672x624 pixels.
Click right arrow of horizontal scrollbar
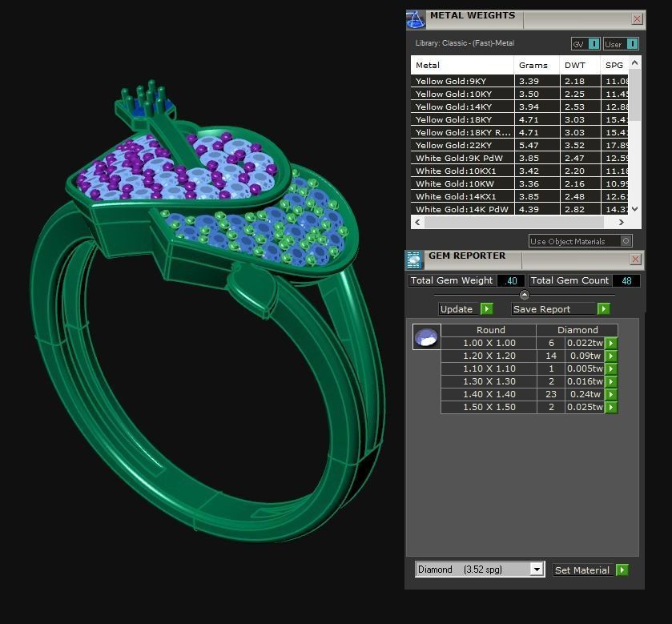(x=622, y=222)
